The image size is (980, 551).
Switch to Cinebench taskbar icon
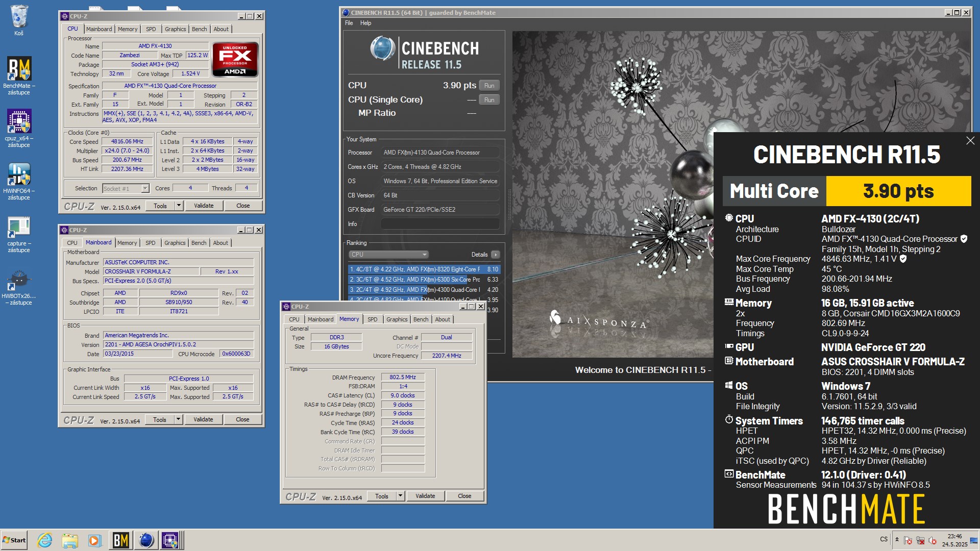click(x=146, y=540)
